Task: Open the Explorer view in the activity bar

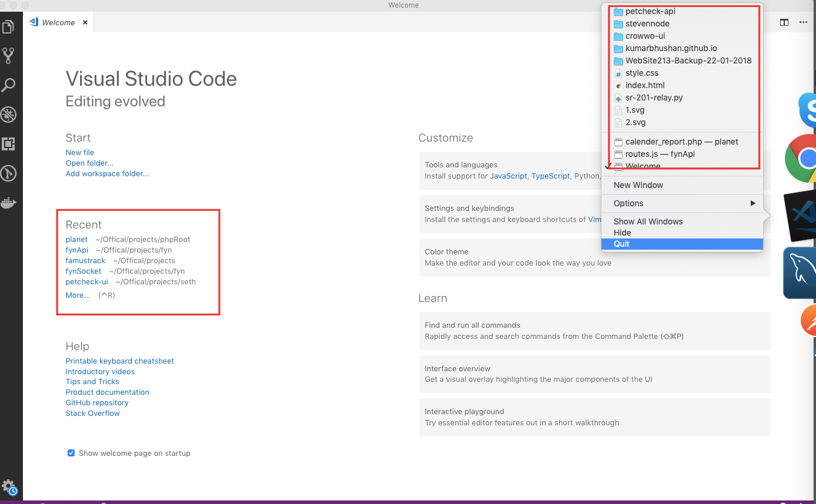Action: [9, 26]
